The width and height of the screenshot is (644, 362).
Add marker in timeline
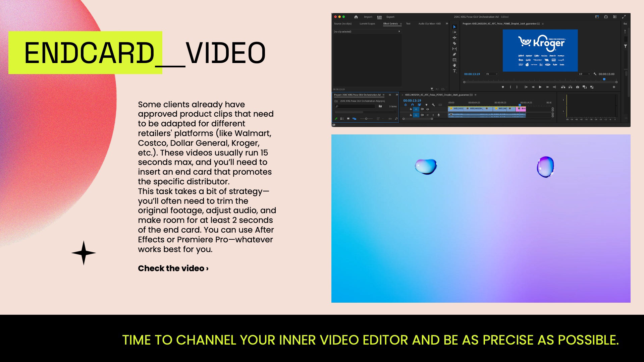point(426,105)
